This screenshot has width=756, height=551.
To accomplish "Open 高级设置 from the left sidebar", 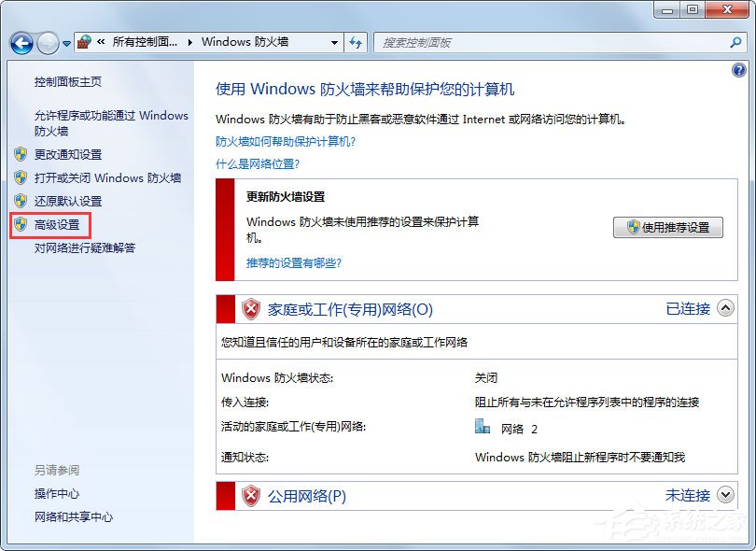I will tap(54, 225).
